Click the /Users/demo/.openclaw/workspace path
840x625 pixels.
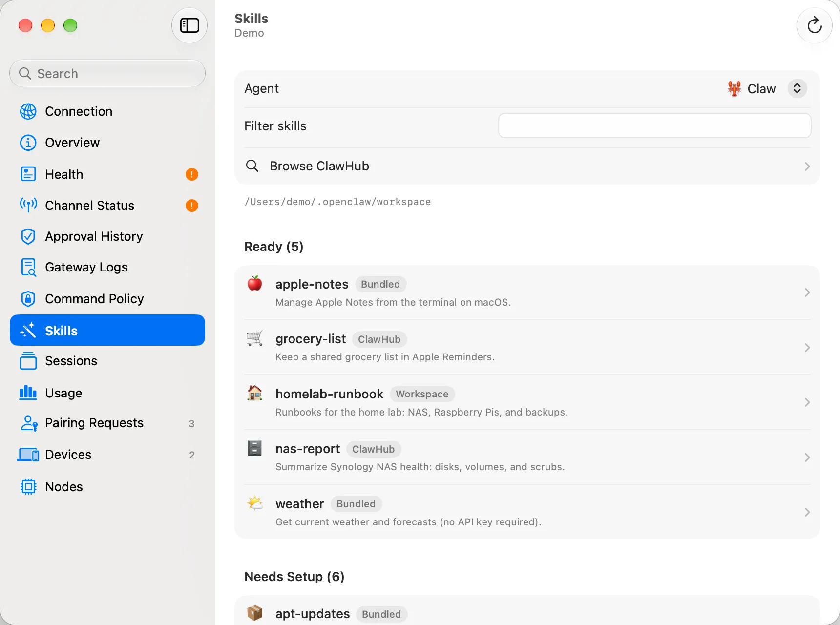(x=337, y=202)
